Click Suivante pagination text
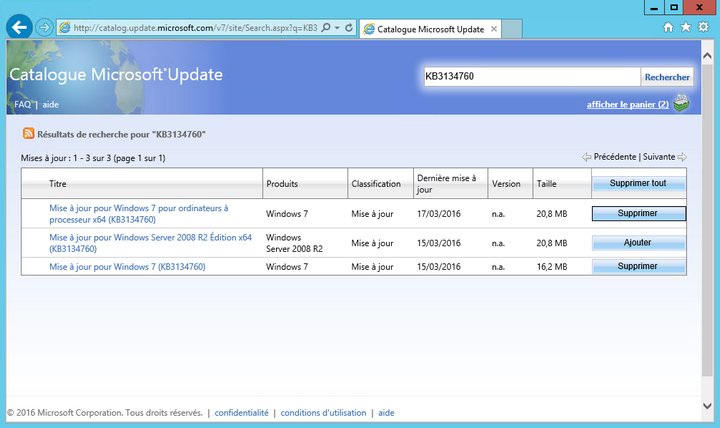720x428 pixels. tap(659, 157)
